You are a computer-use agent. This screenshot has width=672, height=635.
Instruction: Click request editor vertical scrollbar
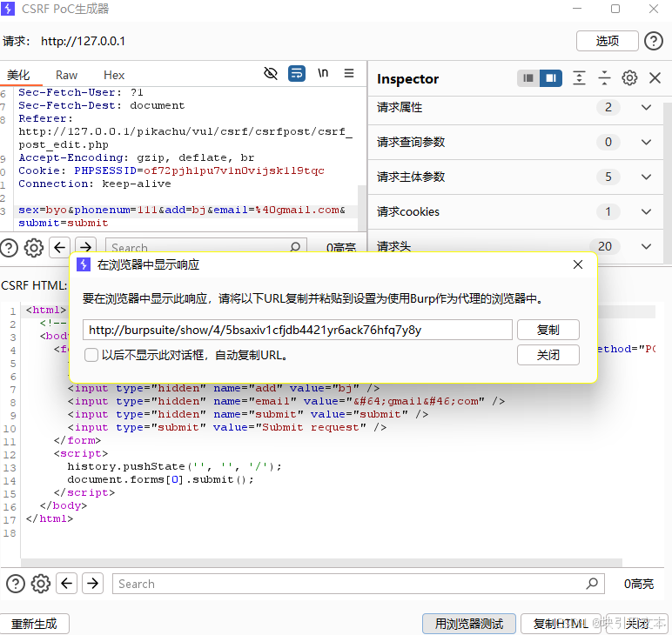point(362,208)
